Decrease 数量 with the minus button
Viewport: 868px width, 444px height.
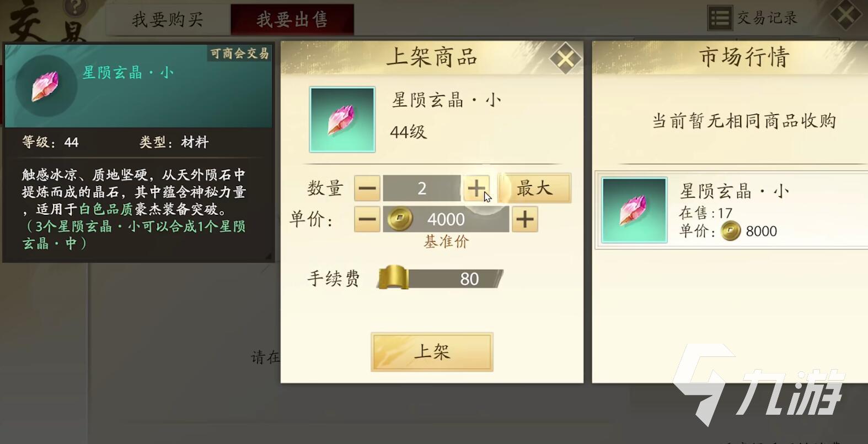pos(367,188)
